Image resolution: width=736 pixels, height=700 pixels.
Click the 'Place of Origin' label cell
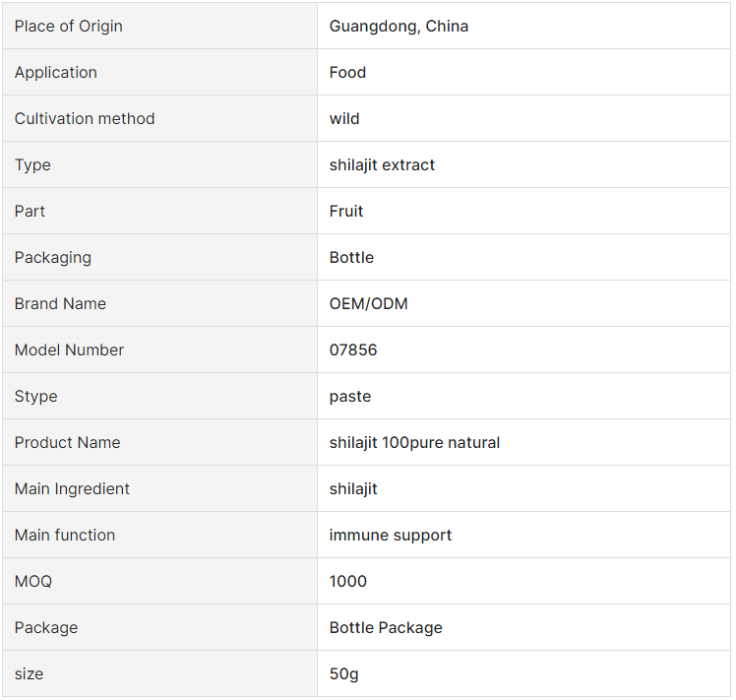click(160, 26)
